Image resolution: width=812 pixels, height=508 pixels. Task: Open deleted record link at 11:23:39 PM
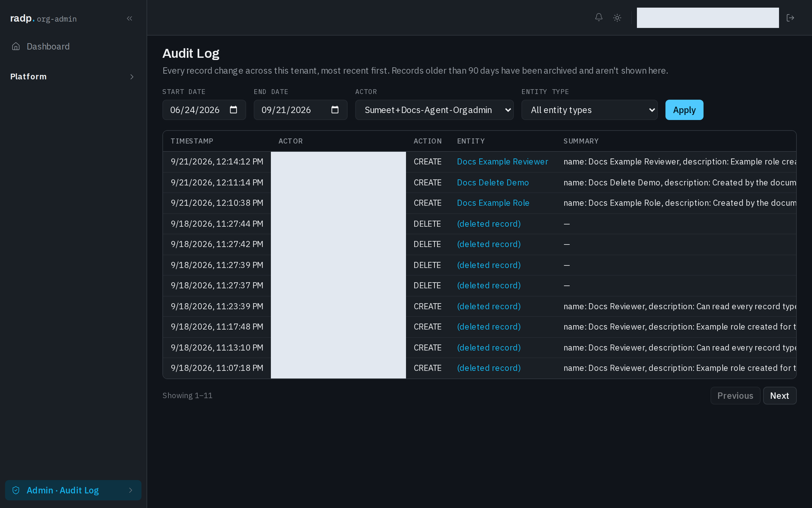click(x=488, y=306)
